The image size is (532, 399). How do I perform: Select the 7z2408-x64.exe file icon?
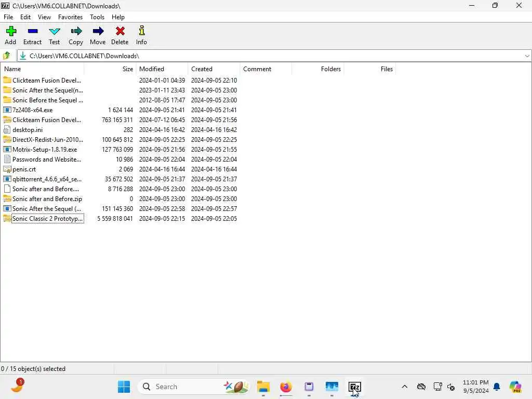[x=7, y=110]
